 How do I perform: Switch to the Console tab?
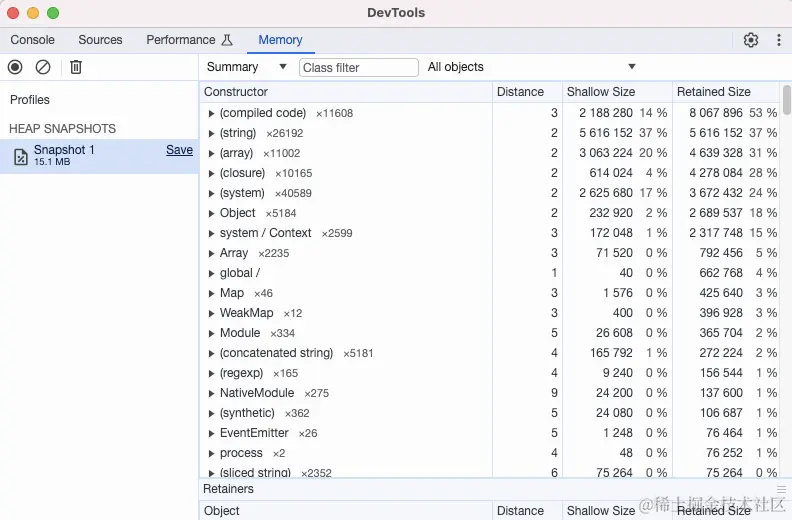pyautogui.click(x=32, y=40)
